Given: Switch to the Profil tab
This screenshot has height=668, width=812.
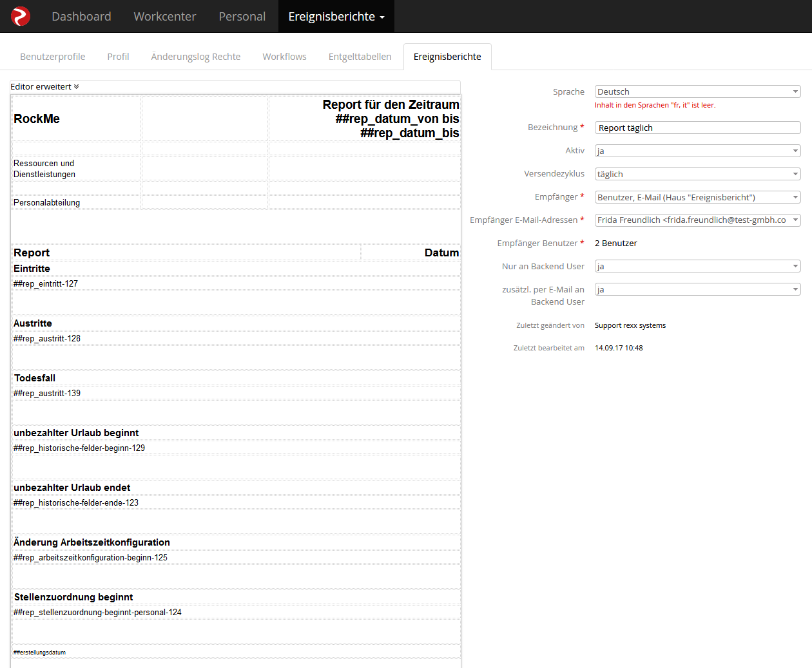Looking at the screenshot, I should point(118,57).
